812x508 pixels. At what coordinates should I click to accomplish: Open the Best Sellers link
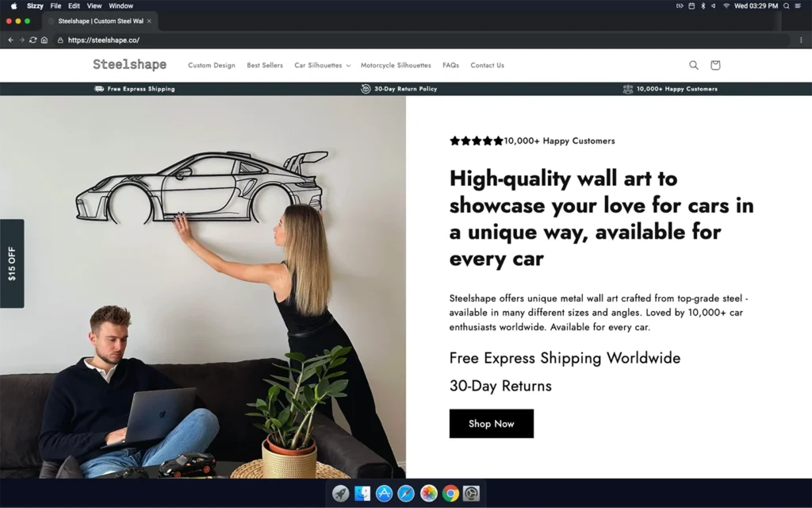tap(264, 65)
